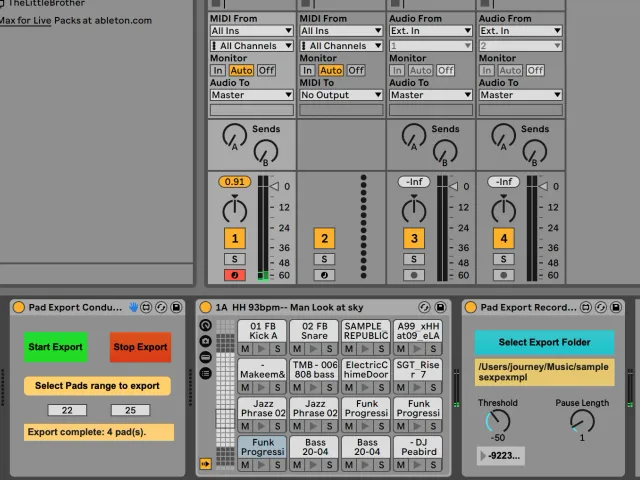Click the track 4 pan knob
This screenshot has width=640, height=480.
[503, 210]
